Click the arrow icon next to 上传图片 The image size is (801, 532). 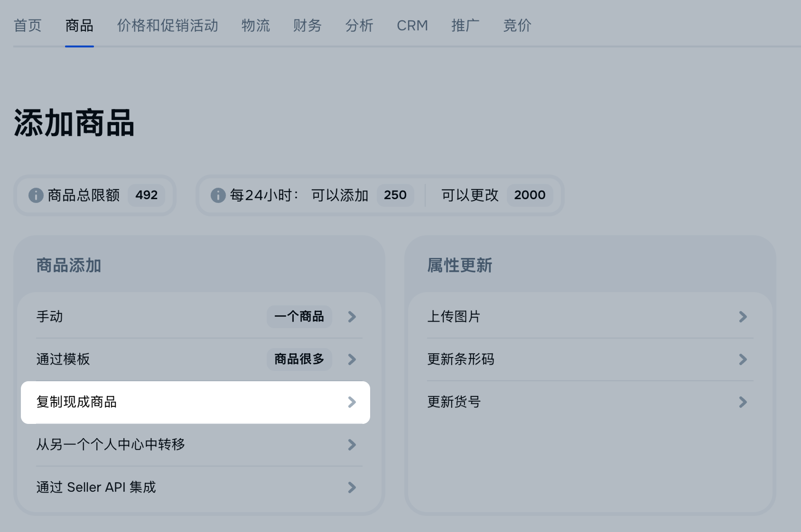pos(743,317)
